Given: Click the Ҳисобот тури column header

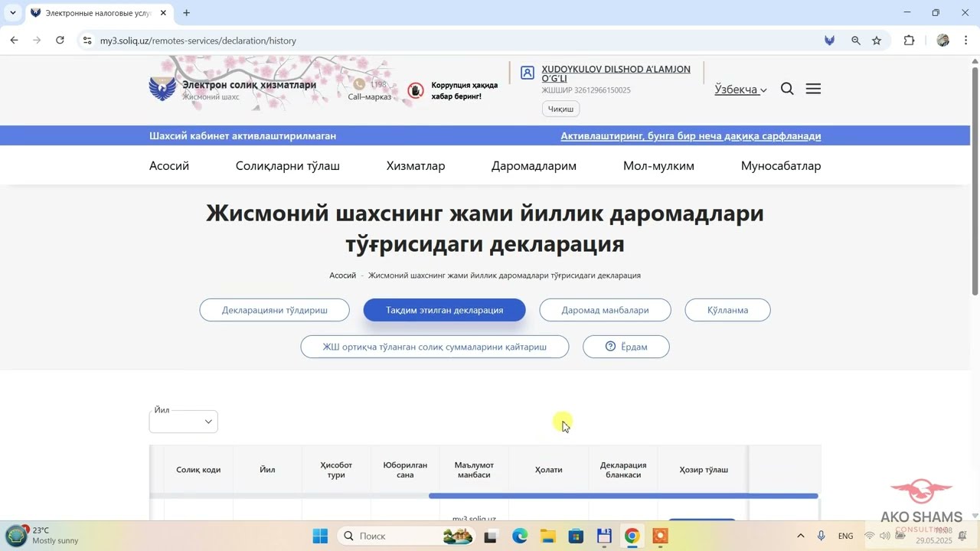Looking at the screenshot, I should (336, 470).
